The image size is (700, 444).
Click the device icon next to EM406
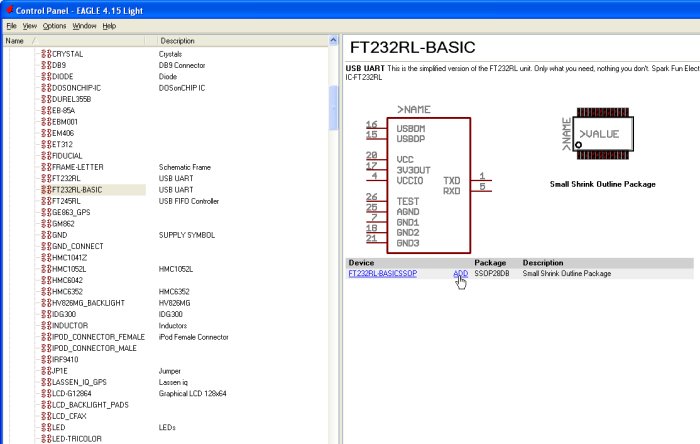(x=46, y=133)
